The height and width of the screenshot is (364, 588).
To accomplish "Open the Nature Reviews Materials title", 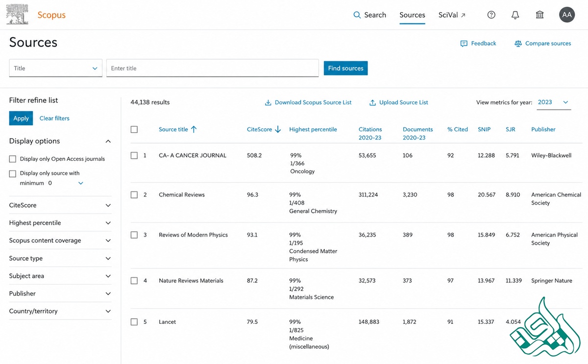I will tap(191, 281).
